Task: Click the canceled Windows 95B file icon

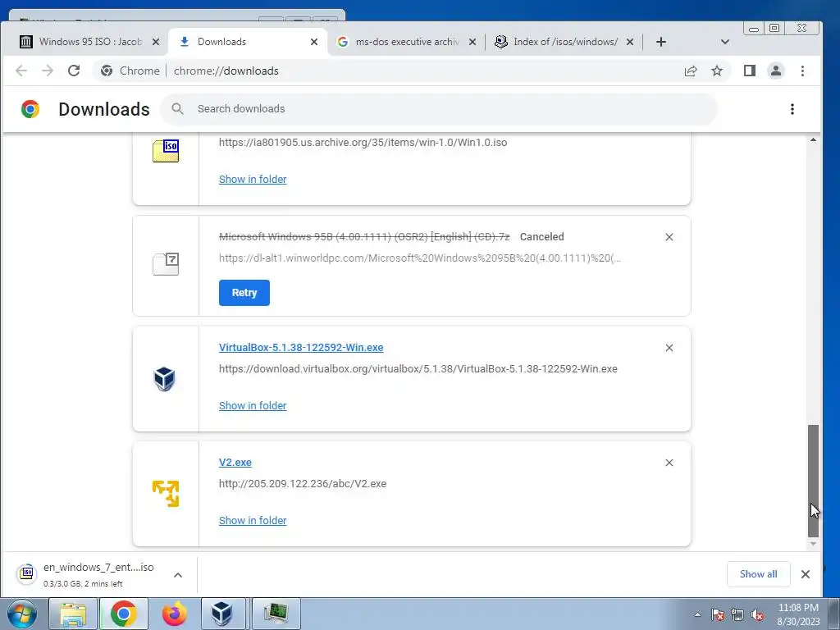Action: tap(166, 264)
